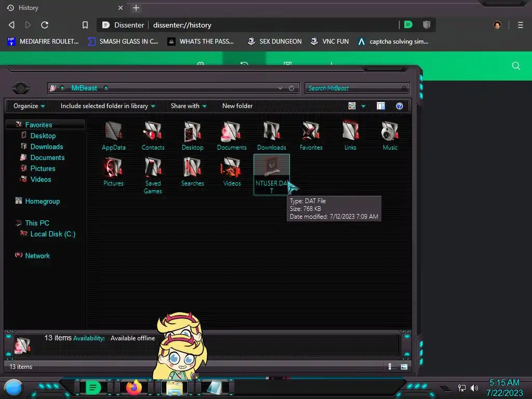The width and height of the screenshot is (532, 399).
Task: Open the Organize dropdown
Action: [x=29, y=106]
